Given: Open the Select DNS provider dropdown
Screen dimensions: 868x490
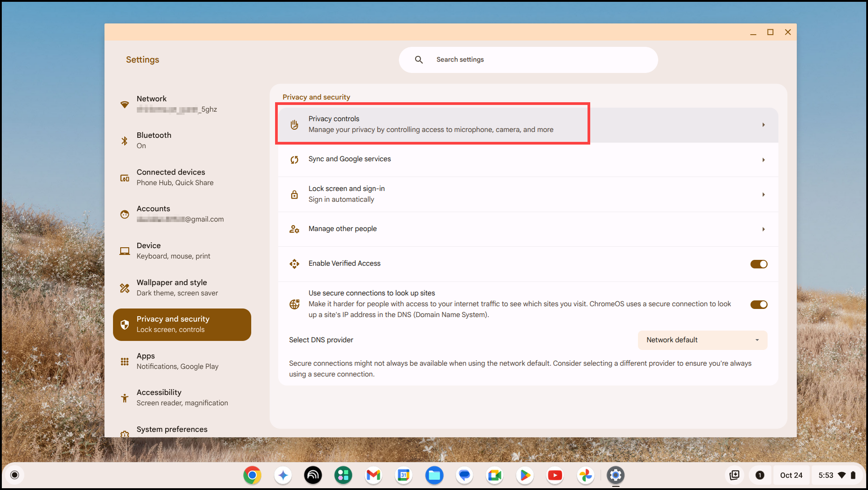Looking at the screenshot, I should [702, 340].
